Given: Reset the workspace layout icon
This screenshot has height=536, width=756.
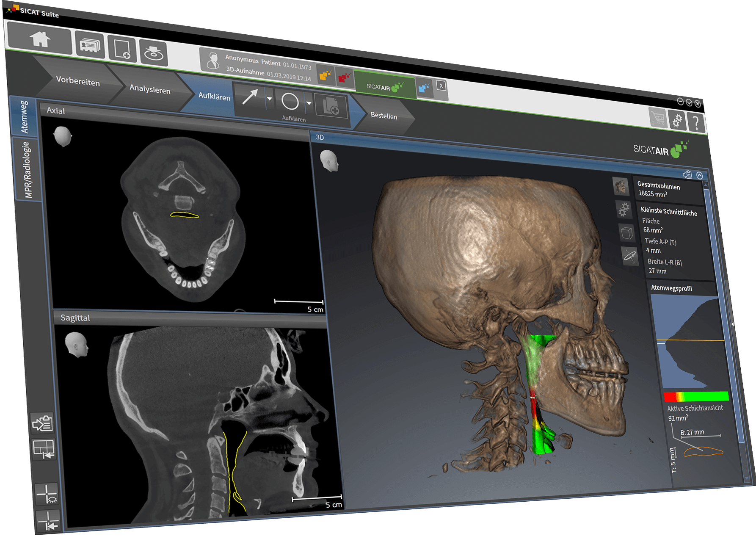Looking at the screenshot, I should pos(44,449).
